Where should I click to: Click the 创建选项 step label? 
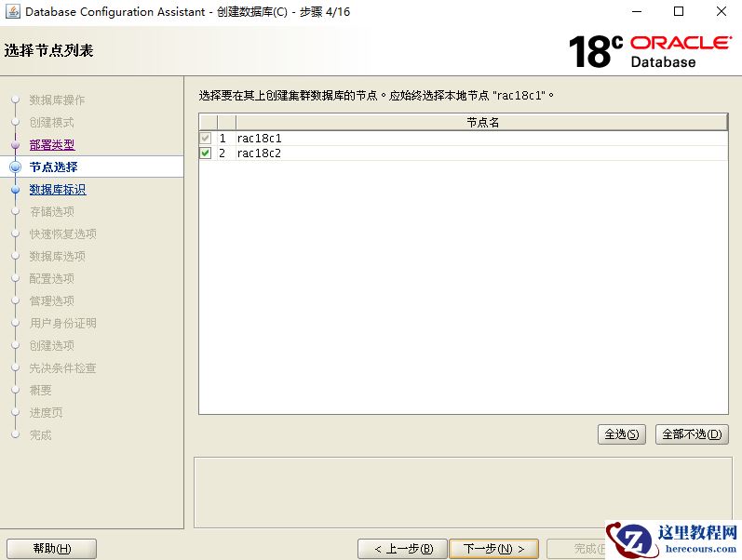(51, 345)
